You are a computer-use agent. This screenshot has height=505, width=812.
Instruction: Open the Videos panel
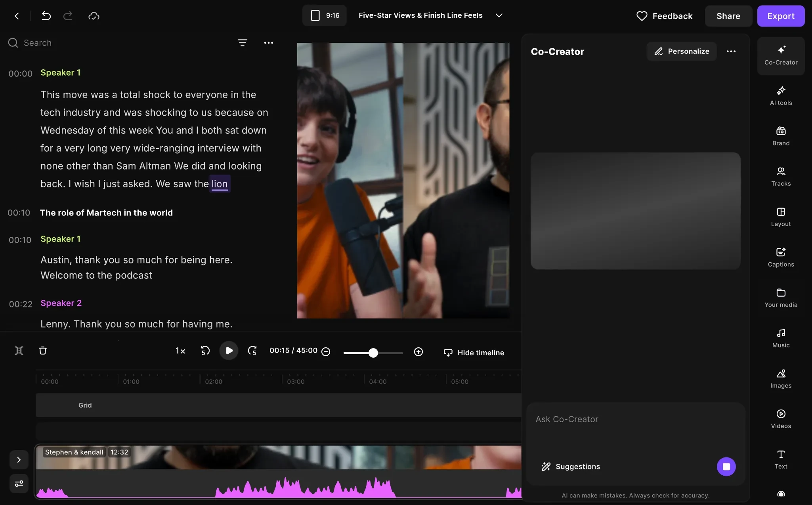coord(781,419)
